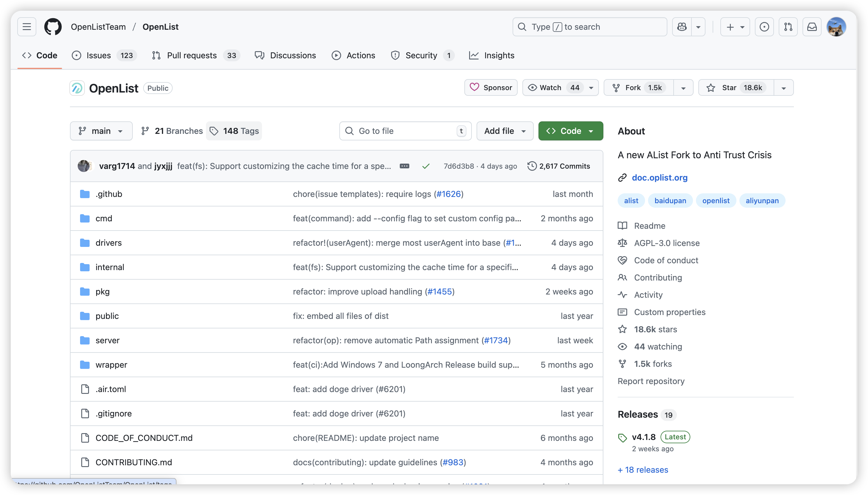Expand the green Code dropdown

pyautogui.click(x=570, y=131)
